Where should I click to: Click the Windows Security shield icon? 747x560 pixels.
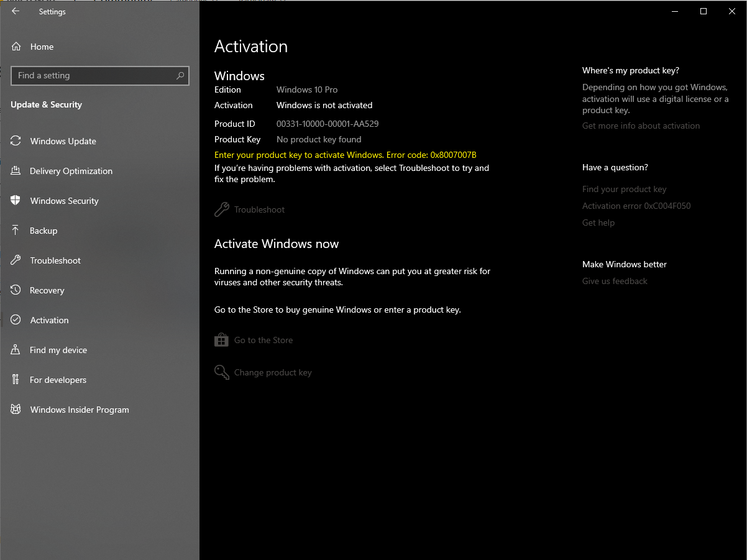(x=16, y=201)
